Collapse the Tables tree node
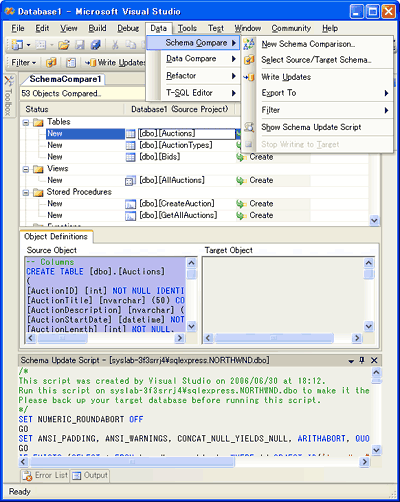The image size is (400, 502). (x=26, y=123)
